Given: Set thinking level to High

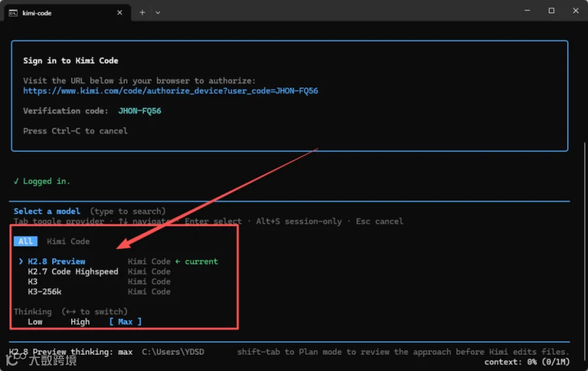Looking at the screenshot, I should click(80, 322).
